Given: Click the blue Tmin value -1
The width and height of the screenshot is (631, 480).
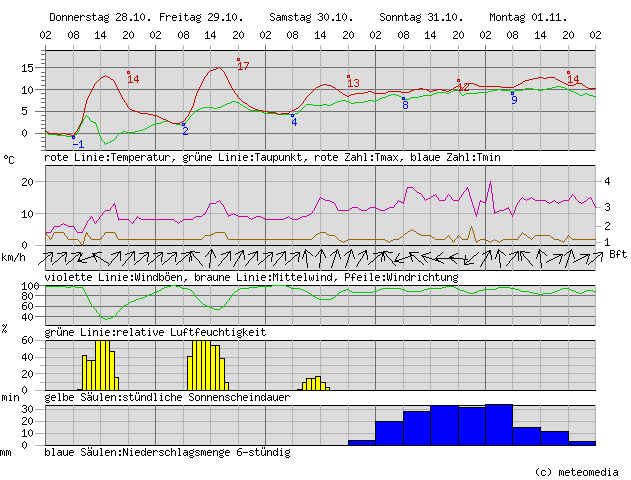Looking at the screenshot, I should (79, 144).
